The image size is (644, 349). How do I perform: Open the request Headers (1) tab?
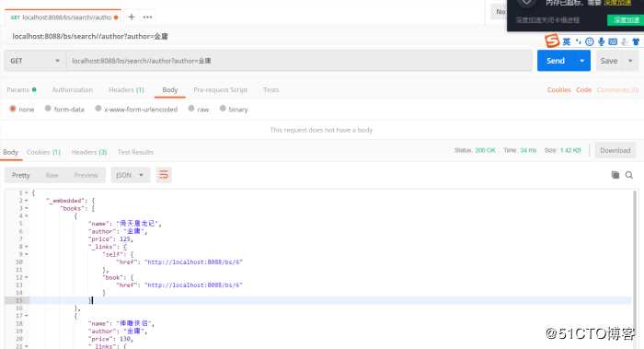(x=127, y=89)
